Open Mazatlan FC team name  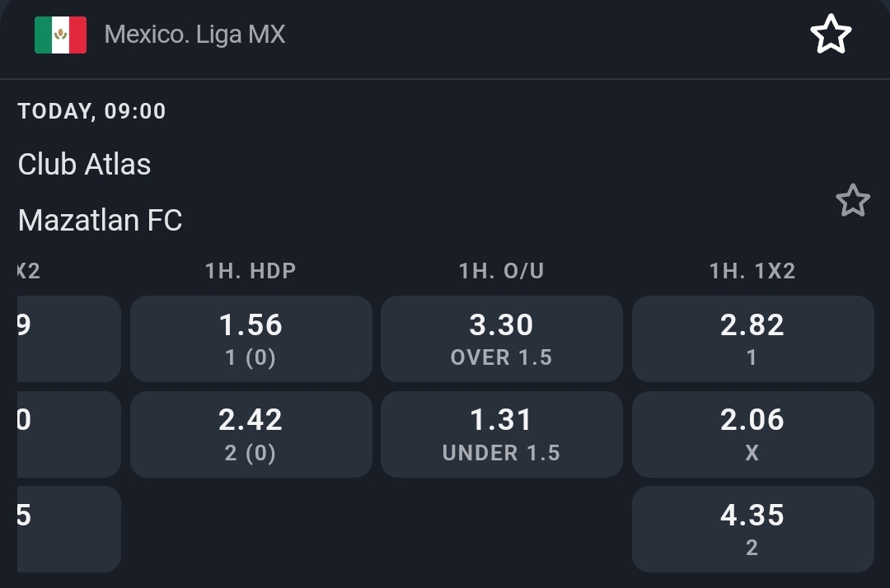(x=100, y=220)
